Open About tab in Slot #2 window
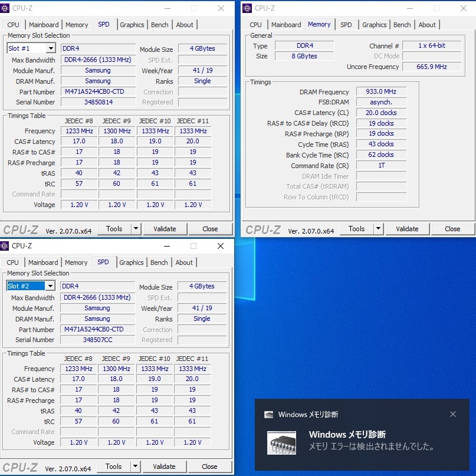 [x=184, y=262]
